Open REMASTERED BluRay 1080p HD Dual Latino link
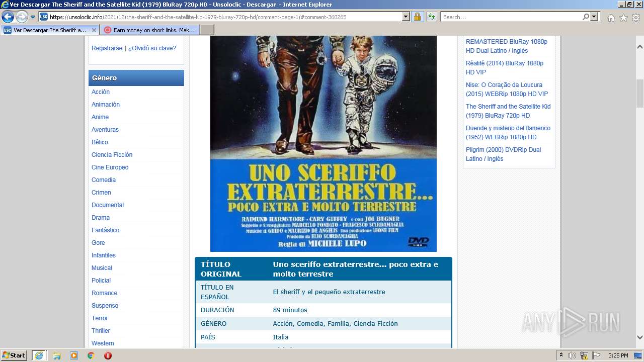This screenshot has width=644, height=362. pos(507,46)
